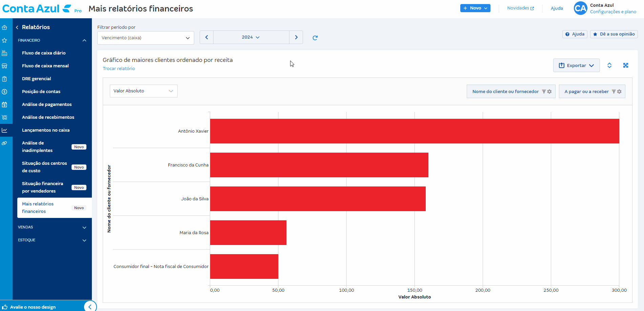644x311 pixels.
Task: Refresh the report with the reload icon
Action: tap(315, 38)
